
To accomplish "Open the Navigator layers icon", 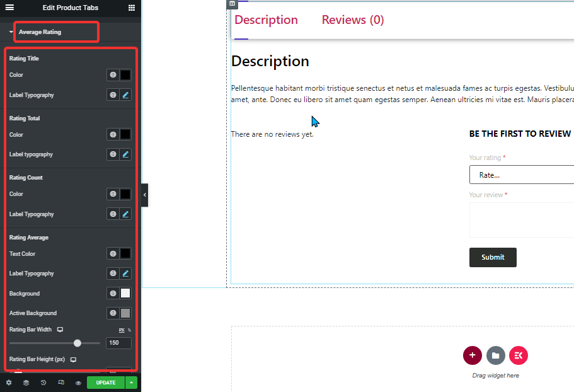I will pos(26,383).
